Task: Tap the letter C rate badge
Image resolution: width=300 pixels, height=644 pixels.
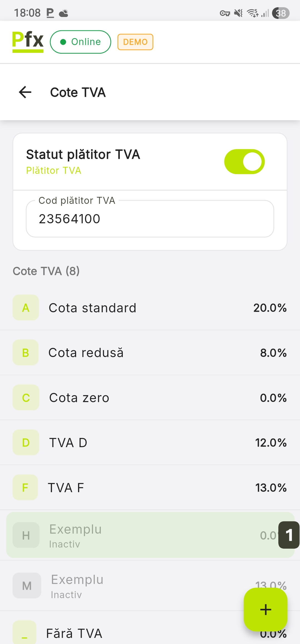Action: (x=26, y=398)
